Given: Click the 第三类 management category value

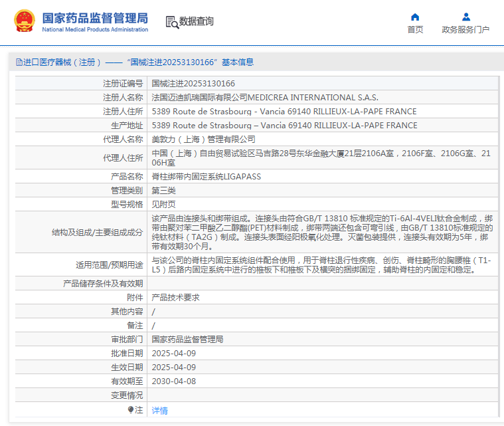Looking at the screenshot, I should (x=163, y=190).
